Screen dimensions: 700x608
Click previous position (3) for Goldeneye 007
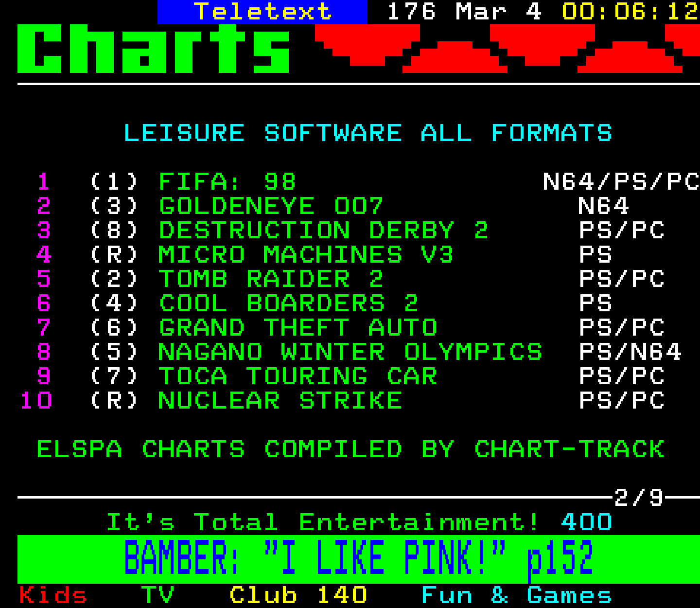[114, 206]
